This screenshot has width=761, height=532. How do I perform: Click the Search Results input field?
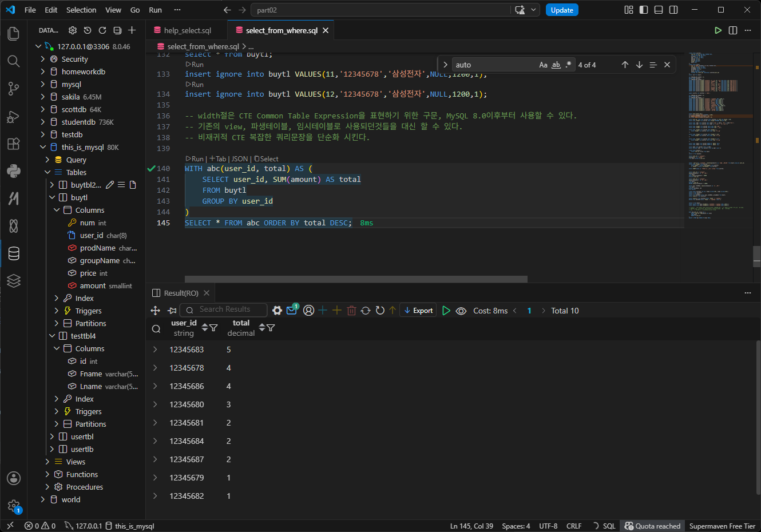pyautogui.click(x=224, y=309)
